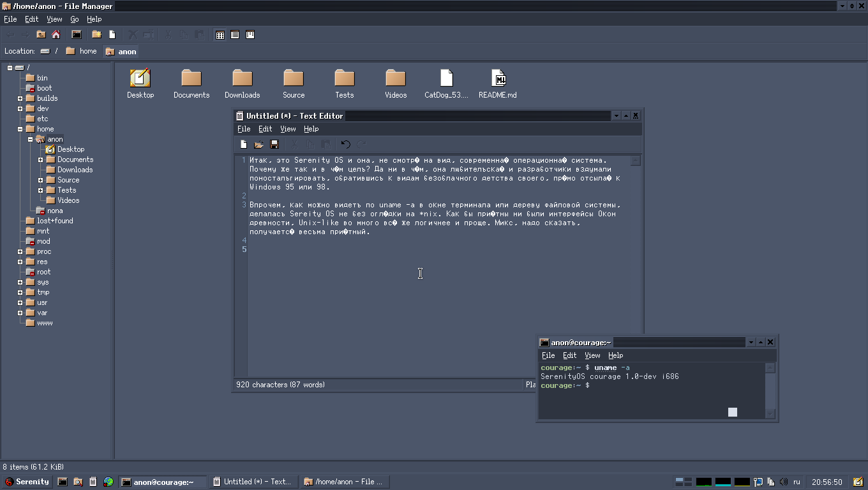The image size is (868, 490).
Task: Open the Go menu in File Manager
Action: point(75,19)
